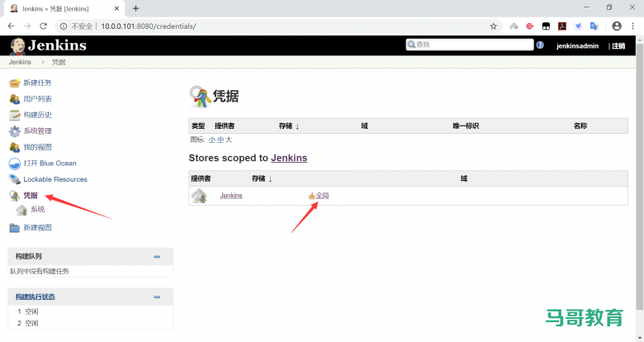
Task: Reload the page
Action: point(43,26)
